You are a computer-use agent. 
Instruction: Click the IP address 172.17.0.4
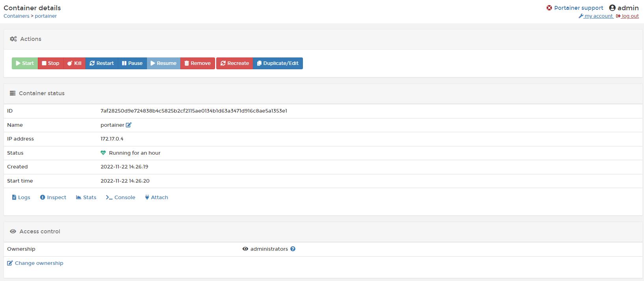[x=112, y=139]
